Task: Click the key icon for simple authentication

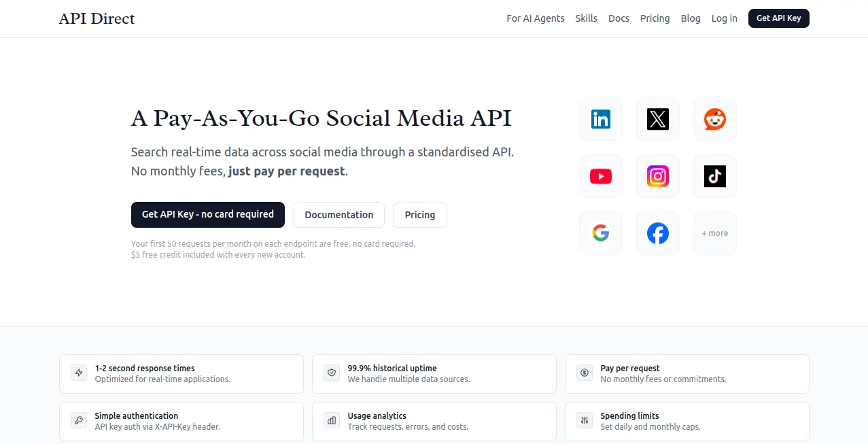Action: click(x=79, y=420)
